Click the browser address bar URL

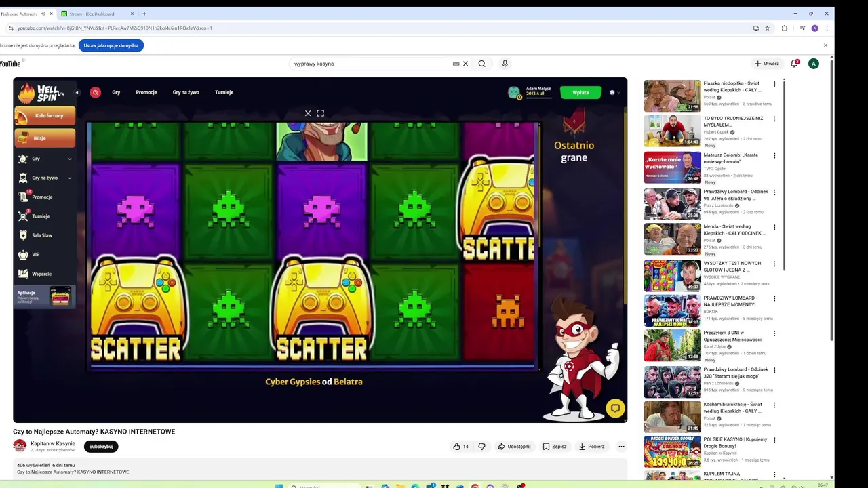(x=115, y=28)
